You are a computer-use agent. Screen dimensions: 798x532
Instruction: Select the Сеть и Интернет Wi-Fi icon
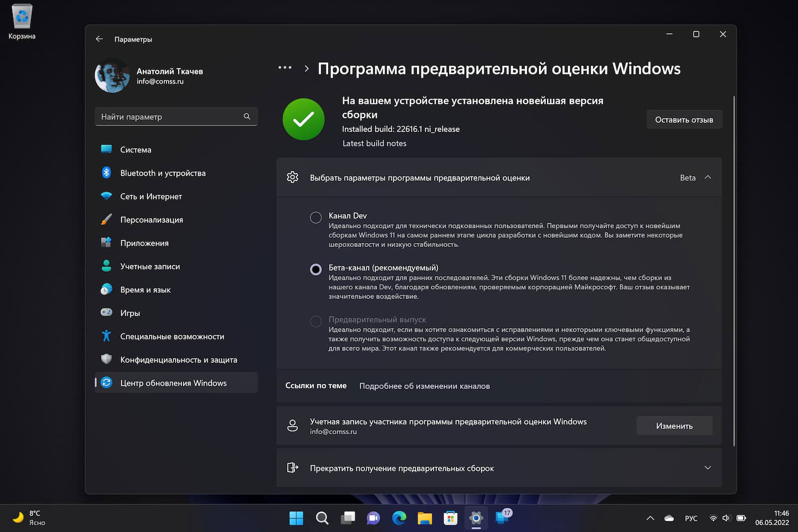point(106,196)
